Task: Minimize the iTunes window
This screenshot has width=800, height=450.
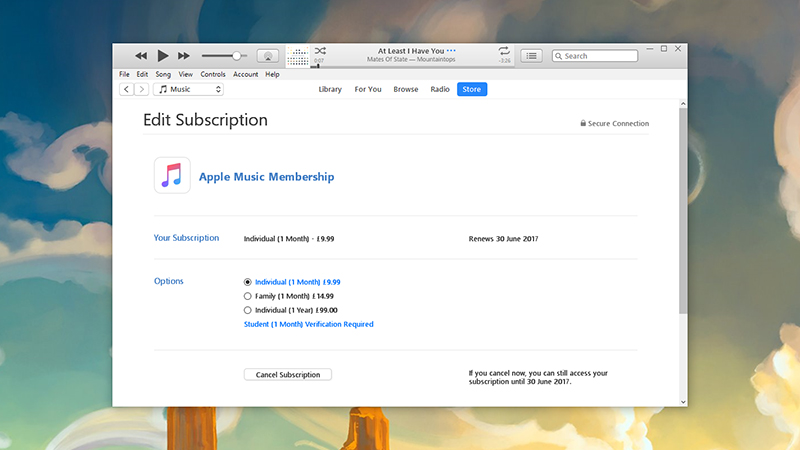Action: point(649,49)
